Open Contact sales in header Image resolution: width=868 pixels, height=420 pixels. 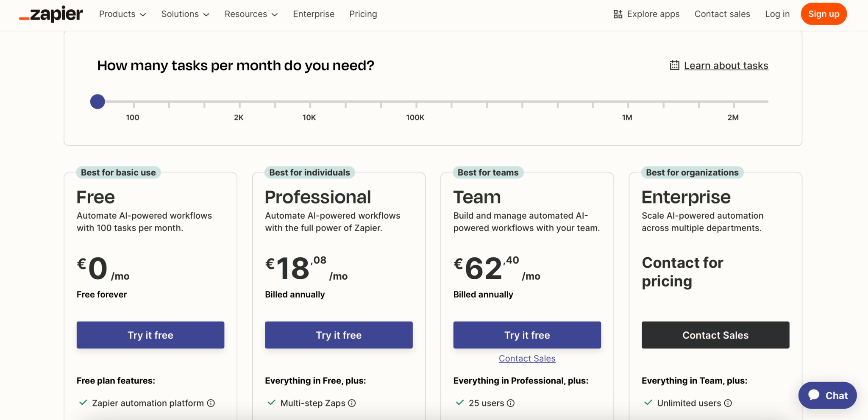point(722,14)
